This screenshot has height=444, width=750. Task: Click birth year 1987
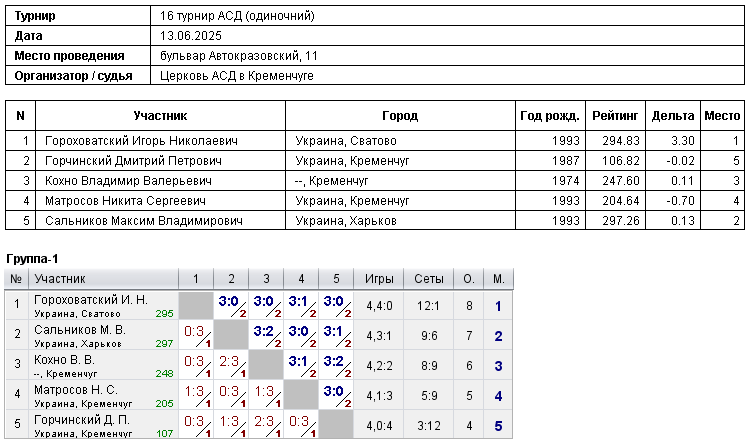point(566,161)
